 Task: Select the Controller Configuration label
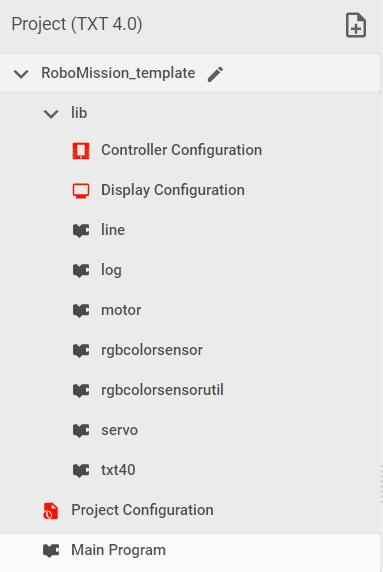[x=181, y=150]
